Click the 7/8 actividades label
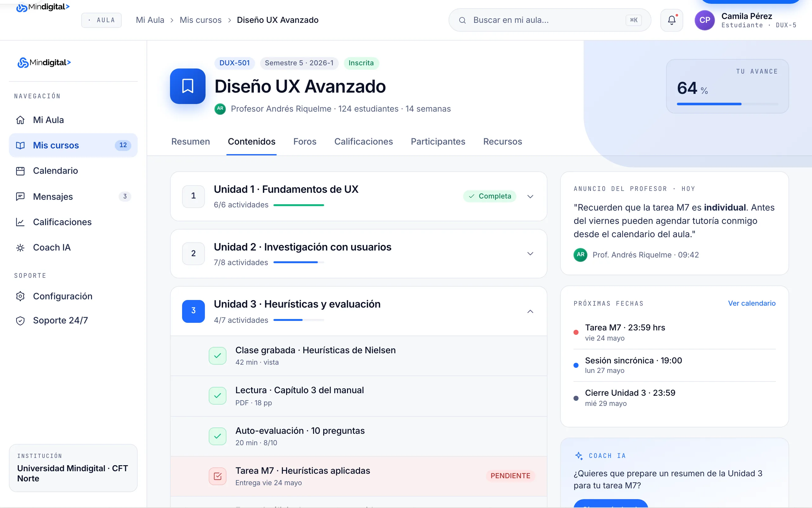Viewport: 812px width, 508px height. 241,262
